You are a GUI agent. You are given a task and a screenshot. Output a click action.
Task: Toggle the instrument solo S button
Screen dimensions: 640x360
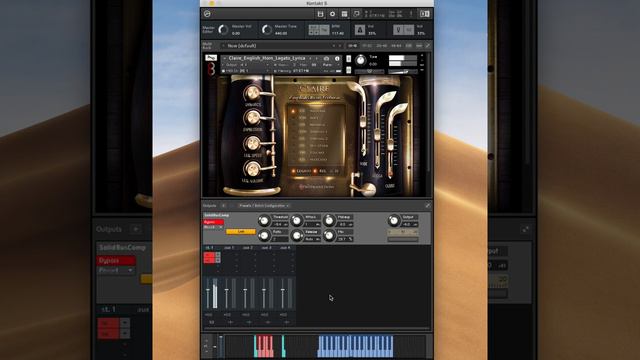pyautogui.click(x=348, y=59)
